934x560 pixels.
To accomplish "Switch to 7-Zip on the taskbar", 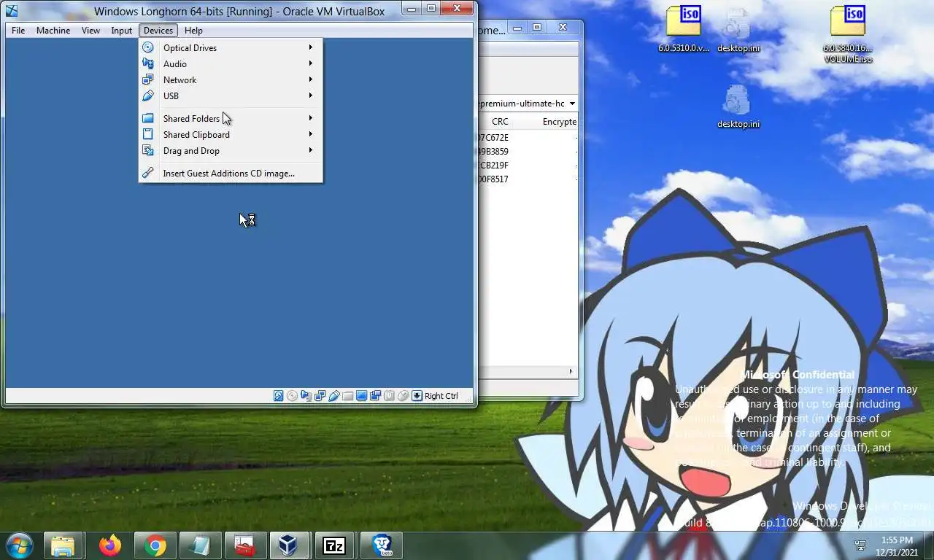I will [x=334, y=545].
